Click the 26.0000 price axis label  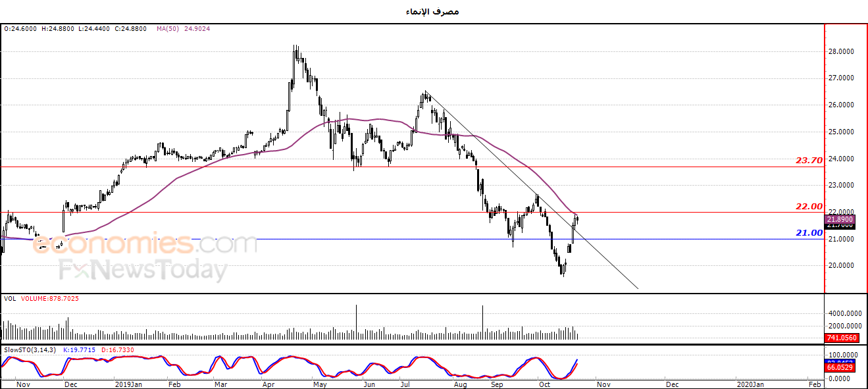(842, 105)
